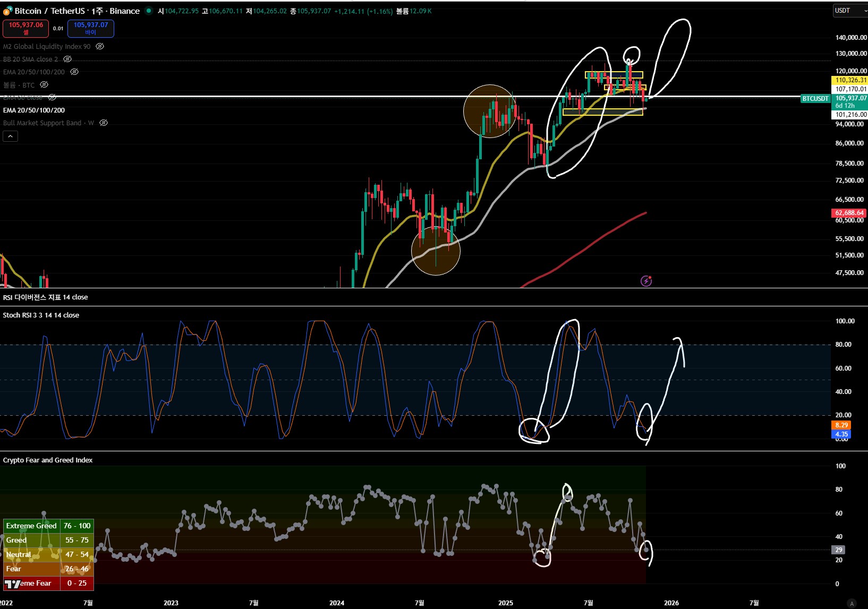
Task: Select the bold active EMA 20/50/100/200 legend
Action: (x=34, y=110)
